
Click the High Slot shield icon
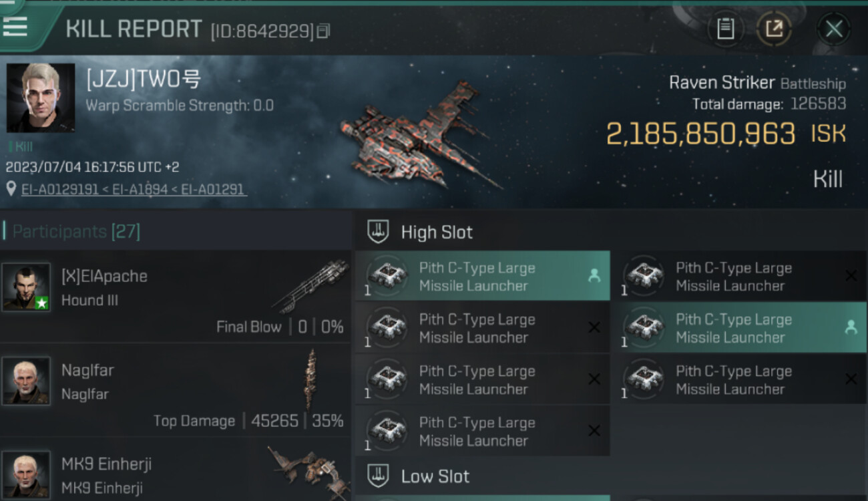379,232
